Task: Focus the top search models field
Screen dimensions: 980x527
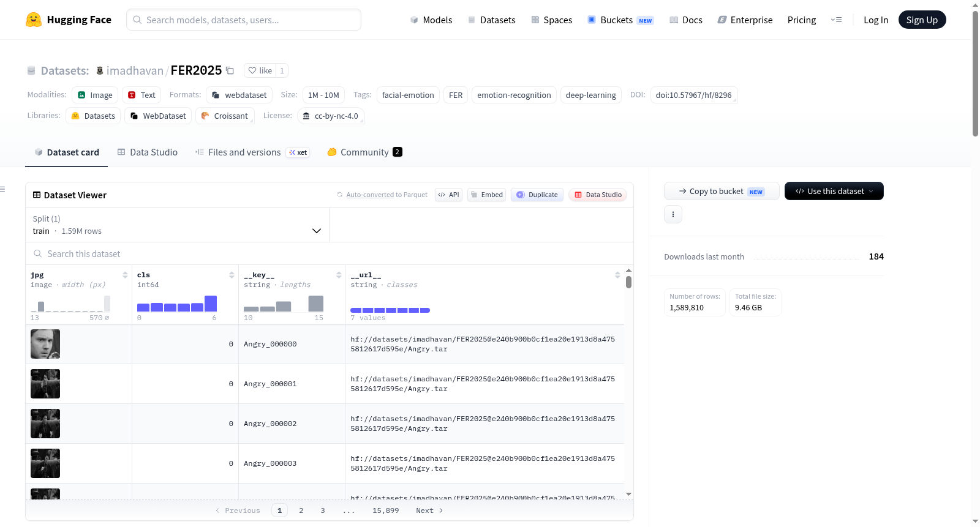Action: tap(244, 20)
